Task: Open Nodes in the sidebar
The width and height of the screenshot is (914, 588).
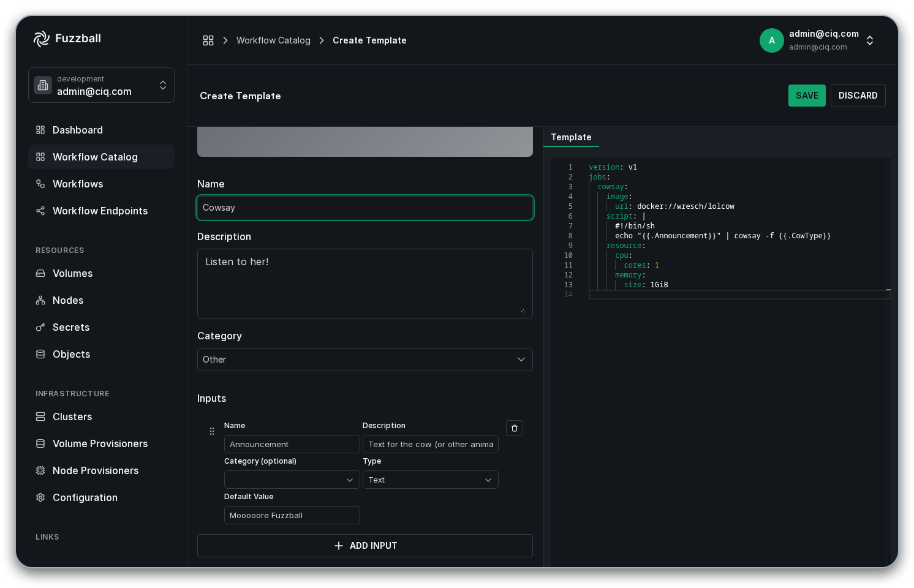Action: tap(101, 300)
